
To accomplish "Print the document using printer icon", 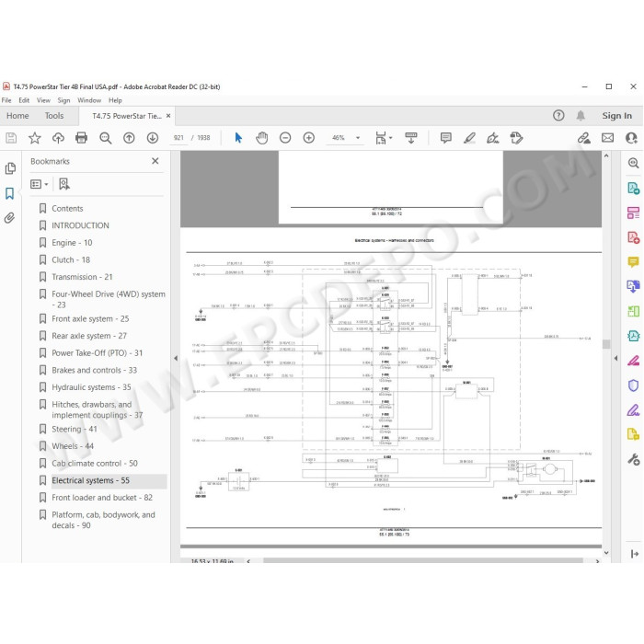I will [81, 138].
